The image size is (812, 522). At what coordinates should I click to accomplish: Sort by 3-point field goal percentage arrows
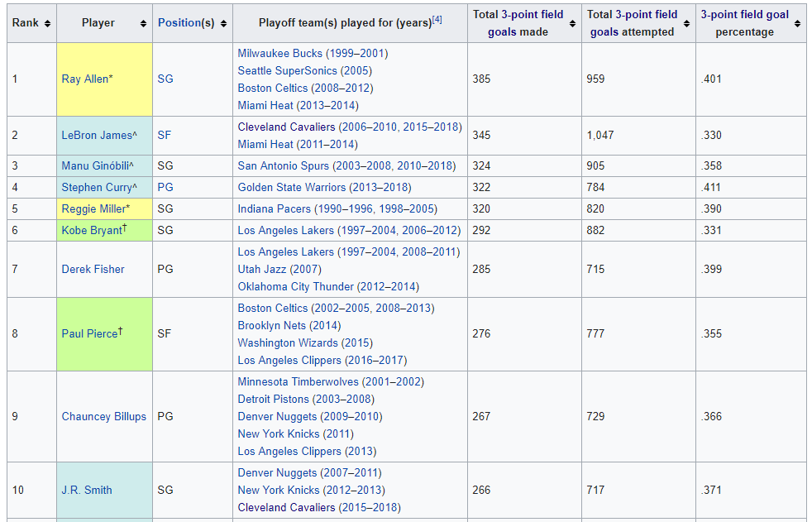[x=797, y=23]
